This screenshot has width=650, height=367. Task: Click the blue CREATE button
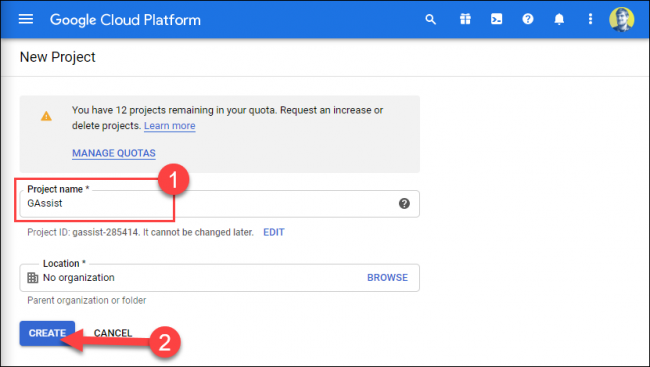[47, 333]
